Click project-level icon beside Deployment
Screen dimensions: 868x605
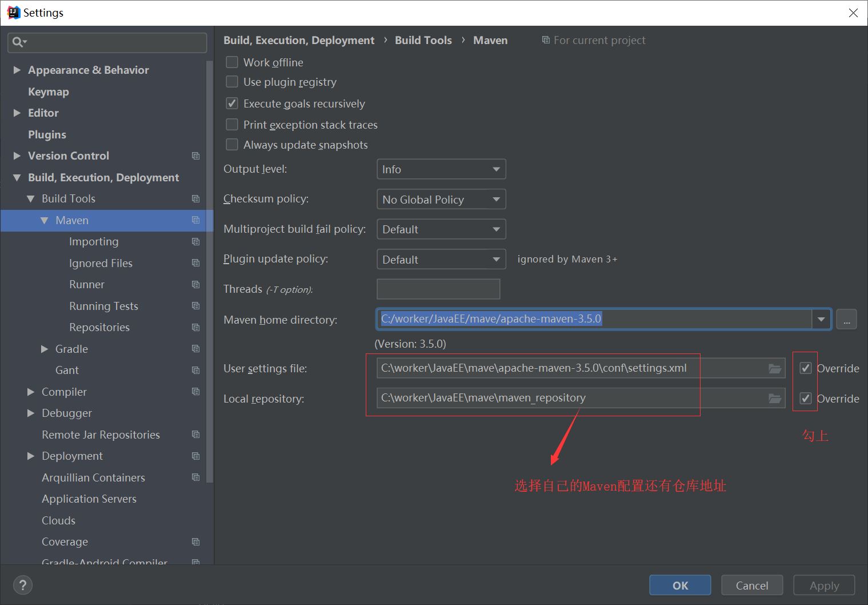click(195, 456)
